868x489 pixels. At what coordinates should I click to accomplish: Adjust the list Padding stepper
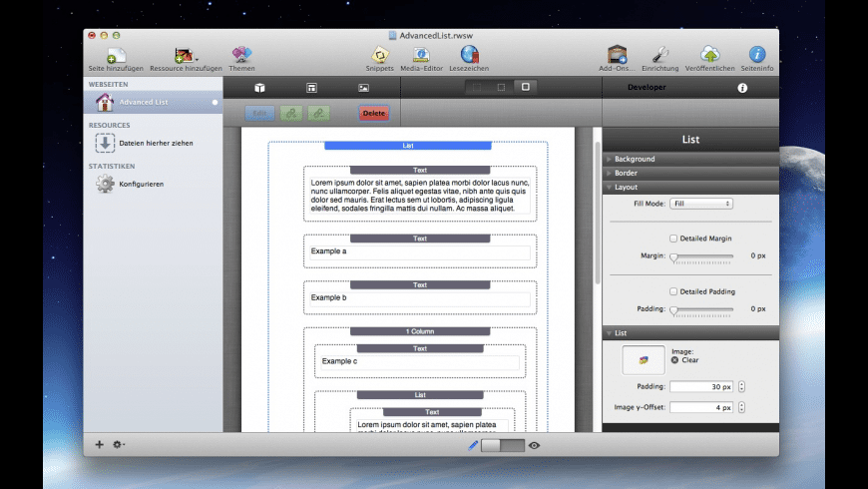tap(741, 386)
